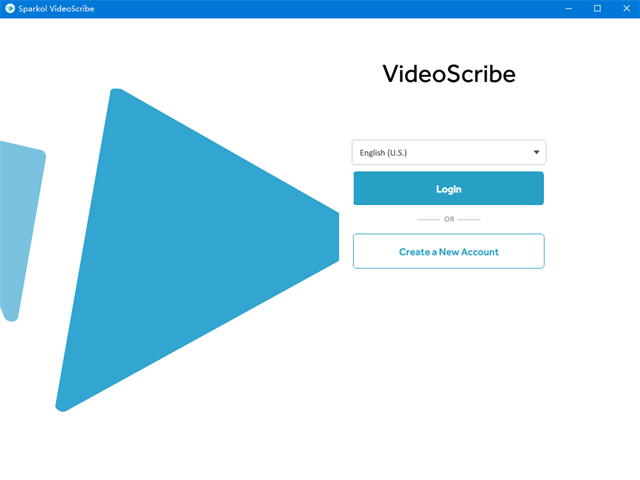Click the Sparkol VideoScribe title bar icon
The image size is (640, 480).
(x=10, y=9)
